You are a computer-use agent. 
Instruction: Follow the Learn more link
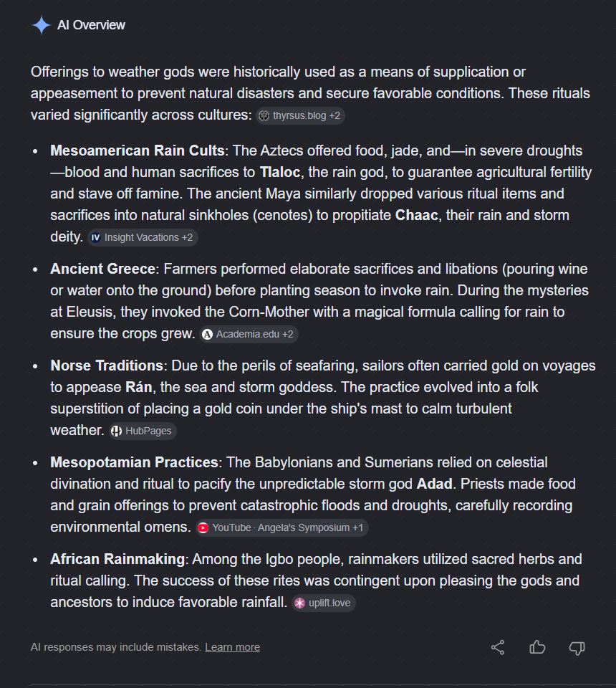[x=232, y=647]
